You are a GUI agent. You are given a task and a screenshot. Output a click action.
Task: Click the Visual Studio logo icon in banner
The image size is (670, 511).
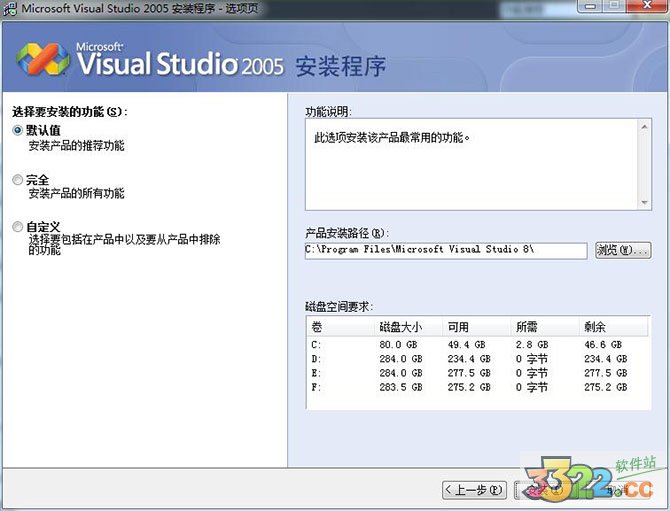pos(43,59)
